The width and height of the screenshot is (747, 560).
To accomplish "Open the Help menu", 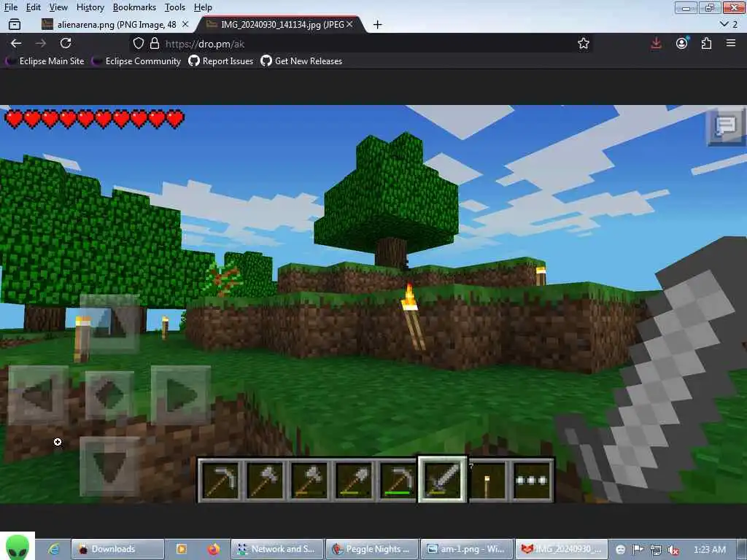I will click(203, 7).
